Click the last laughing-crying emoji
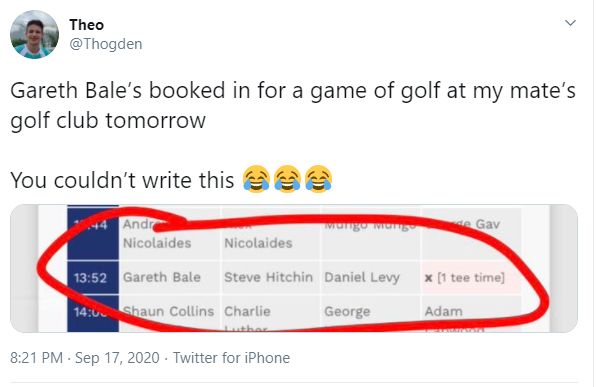596x387 pixels. click(x=319, y=179)
